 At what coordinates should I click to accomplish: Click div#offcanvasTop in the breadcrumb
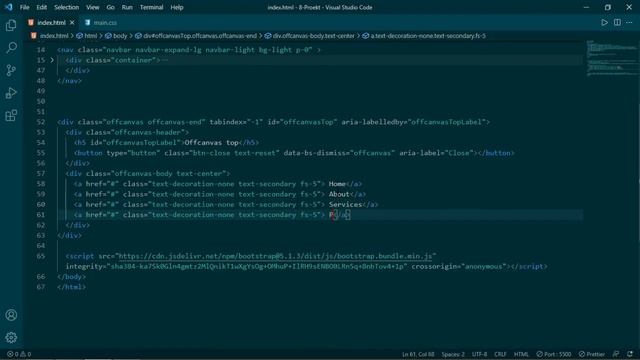[x=200, y=36]
